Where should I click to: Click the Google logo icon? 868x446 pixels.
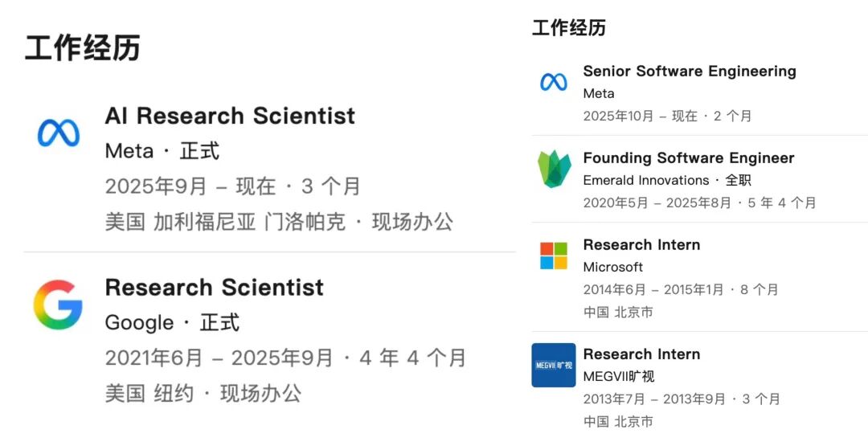(x=58, y=305)
